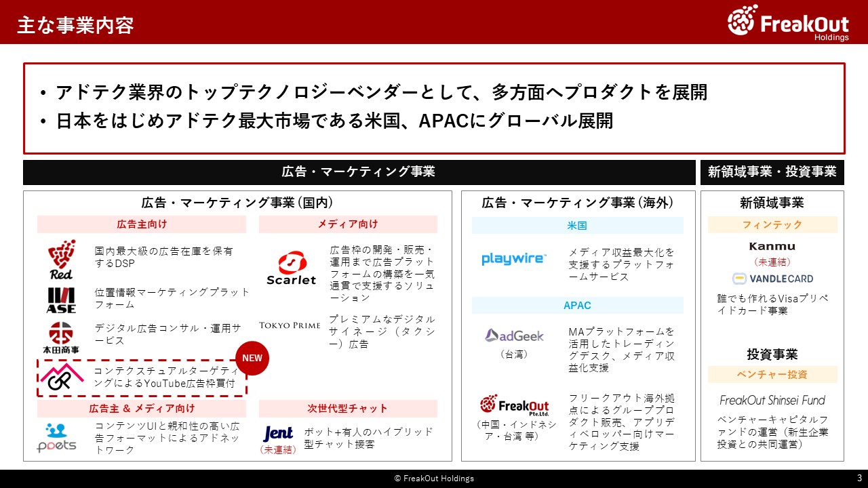The image size is (868, 488).
Task: Click text 位置情報マーケティングプラットフォーム
Action: tap(172, 298)
